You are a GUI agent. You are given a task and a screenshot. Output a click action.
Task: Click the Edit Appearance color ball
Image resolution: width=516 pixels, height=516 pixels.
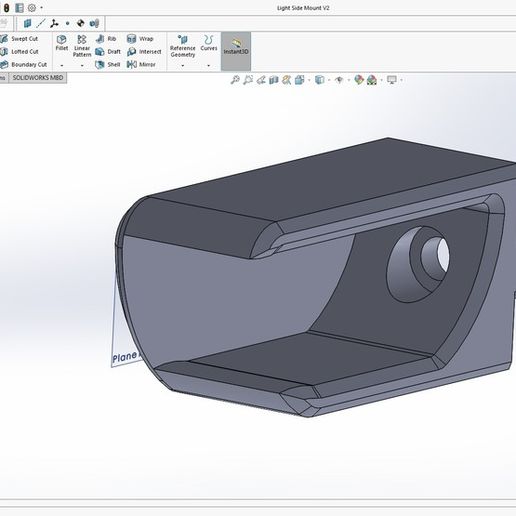[x=359, y=80]
